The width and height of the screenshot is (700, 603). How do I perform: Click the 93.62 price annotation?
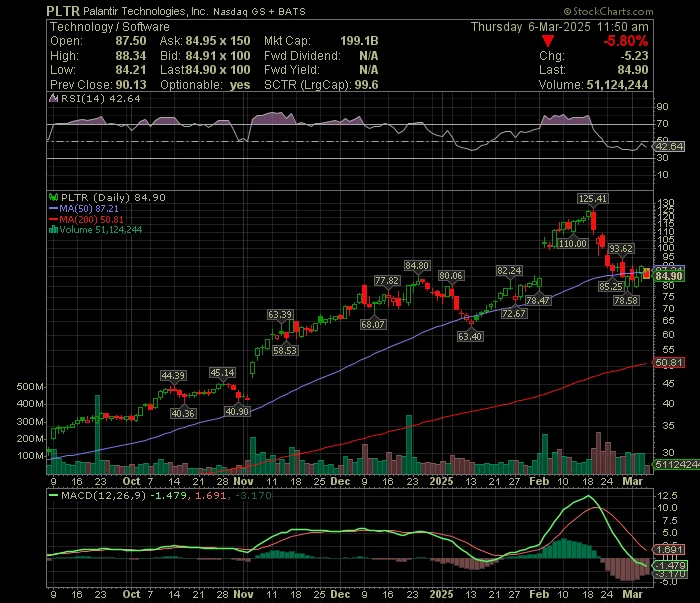click(x=621, y=249)
